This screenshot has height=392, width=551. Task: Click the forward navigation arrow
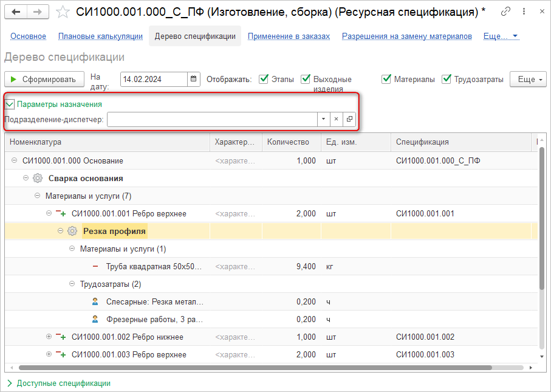[38, 12]
